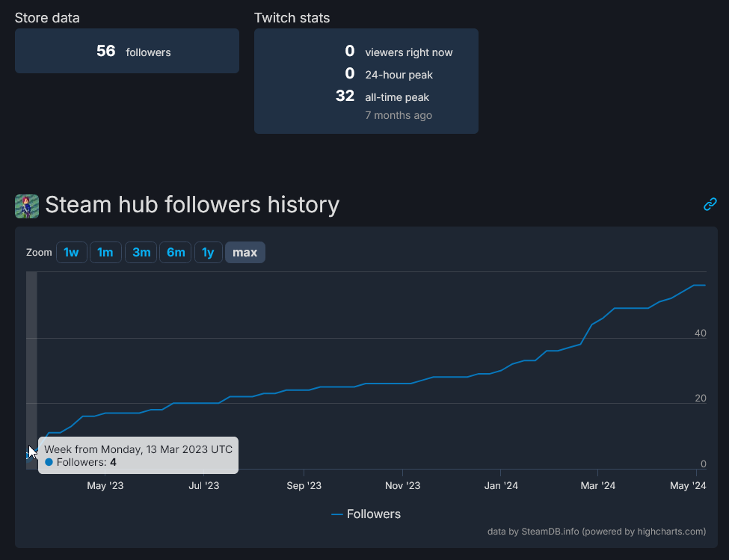The height and width of the screenshot is (560, 729).
Task: Click the May '23 x-axis label
Action: [105, 486]
